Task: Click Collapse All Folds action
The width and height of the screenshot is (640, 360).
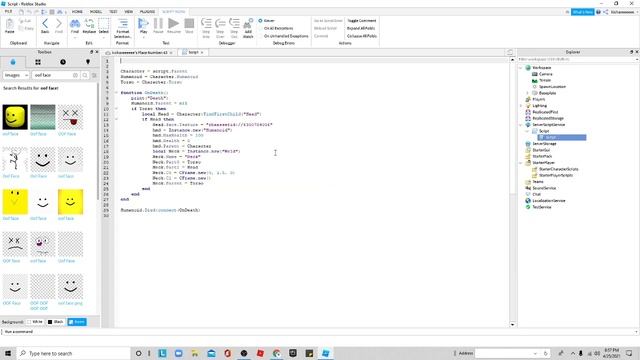Action: coord(362,36)
